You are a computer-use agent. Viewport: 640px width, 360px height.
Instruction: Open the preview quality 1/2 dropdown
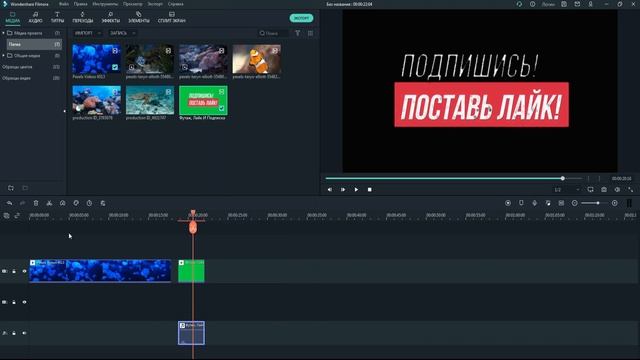click(567, 190)
